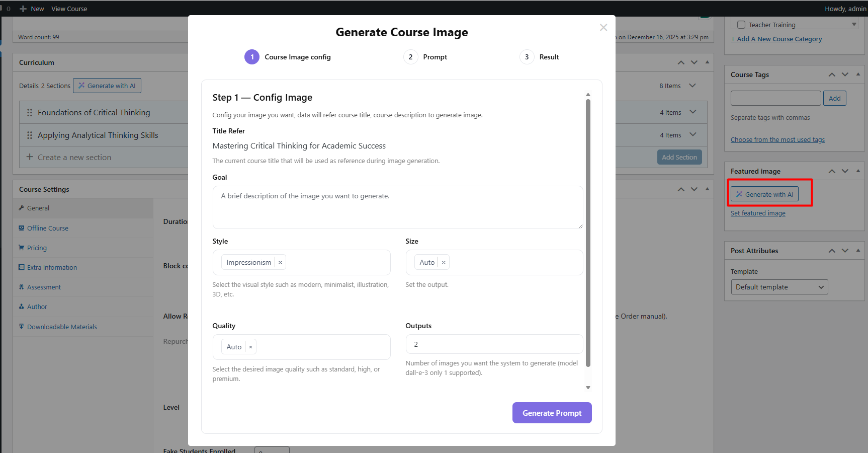Switch to Downloadable Materials tab
The width and height of the screenshot is (868, 453).
pyautogui.click(x=62, y=327)
